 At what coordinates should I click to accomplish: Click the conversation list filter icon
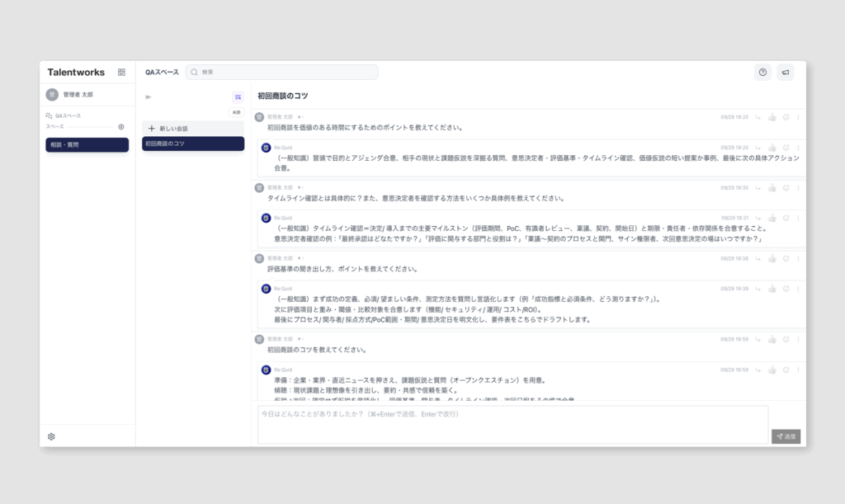238,97
